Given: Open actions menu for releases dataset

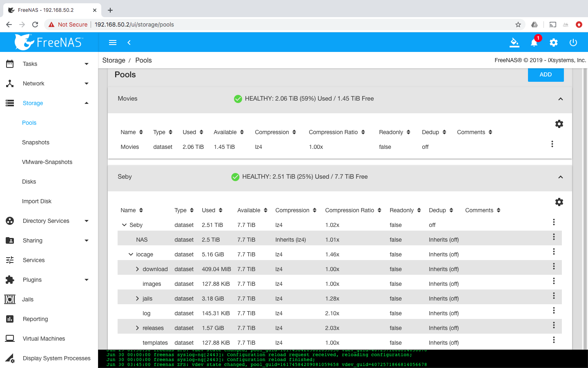Looking at the screenshot, I should [x=554, y=325].
